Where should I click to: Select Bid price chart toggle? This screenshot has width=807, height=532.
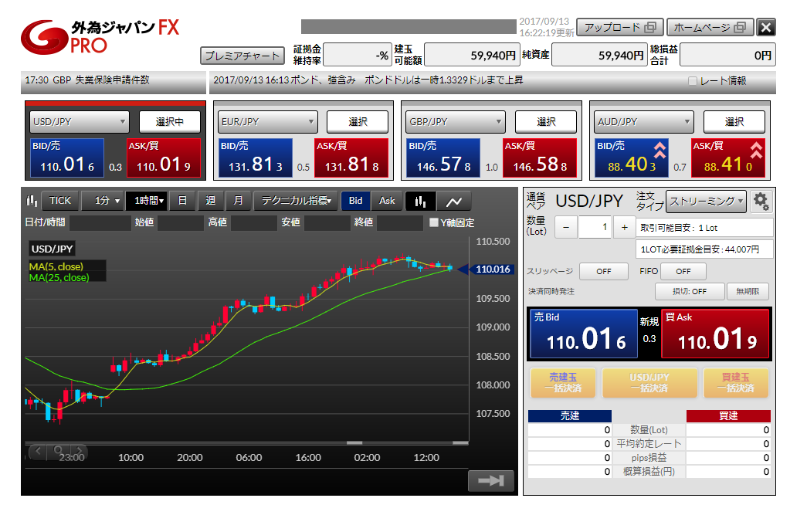[x=356, y=201]
